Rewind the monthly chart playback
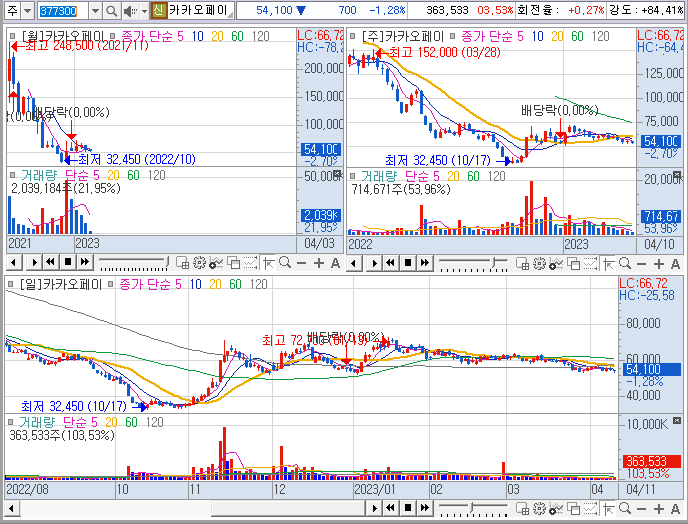The height and width of the screenshot is (524, 688). click(50, 262)
